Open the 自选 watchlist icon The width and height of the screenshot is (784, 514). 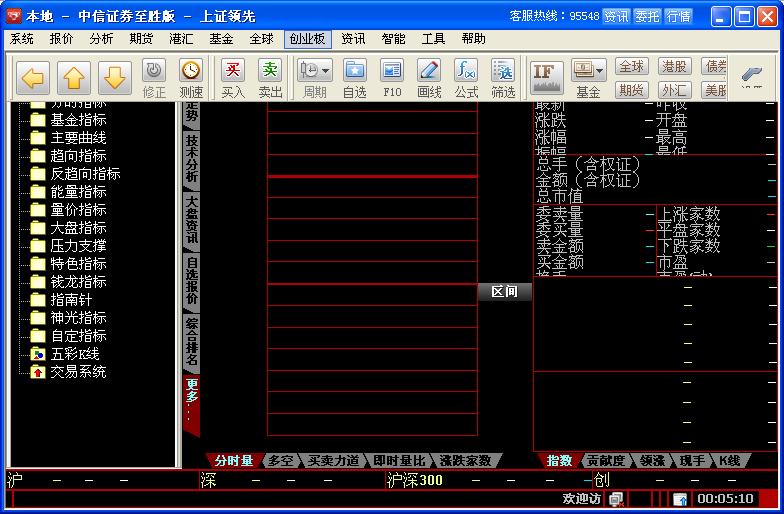(x=354, y=78)
